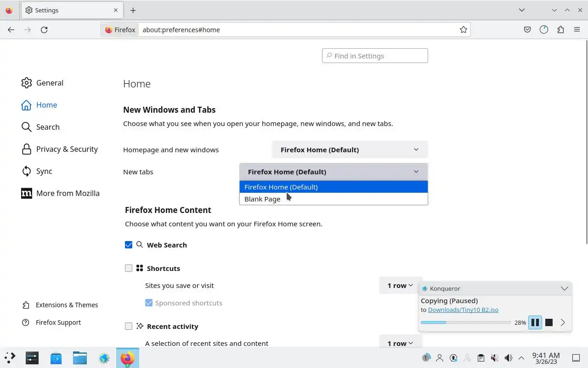Open the Firefox hamburger application menu
The width and height of the screenshot is (588, 368).
(577, 29)
